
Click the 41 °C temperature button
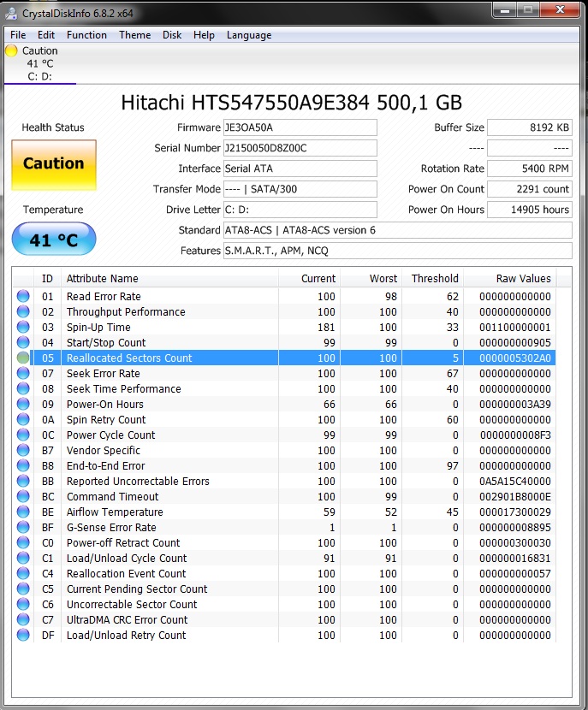(54, 239)
